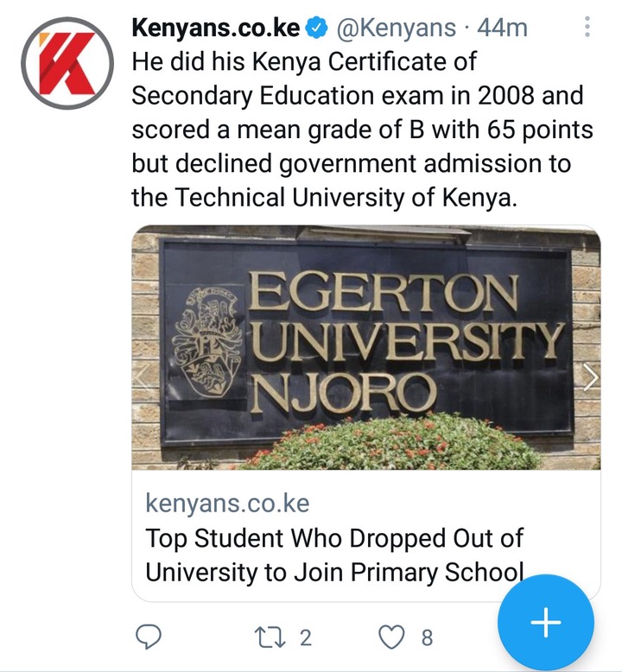This screenshot has height=672, width=622.
Task: Like the tweet with the heart icon
Action: pyautogui.click(x=393, y=638)
